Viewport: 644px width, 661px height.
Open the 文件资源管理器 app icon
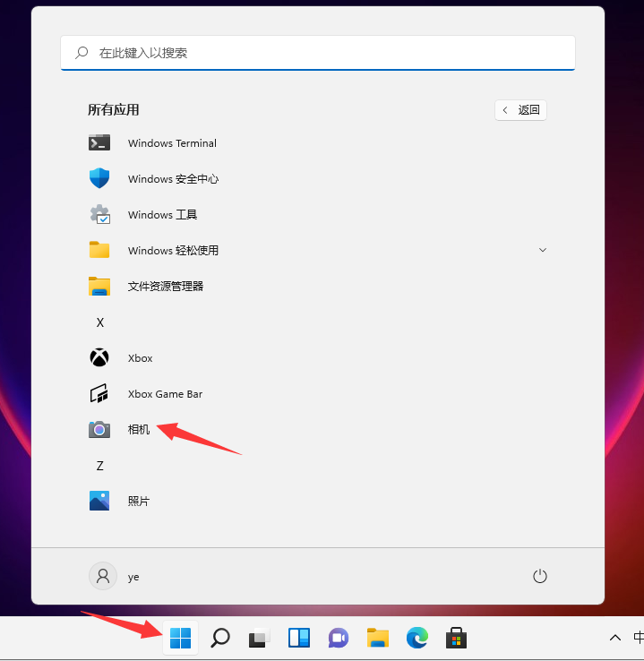tap(99, 287)
